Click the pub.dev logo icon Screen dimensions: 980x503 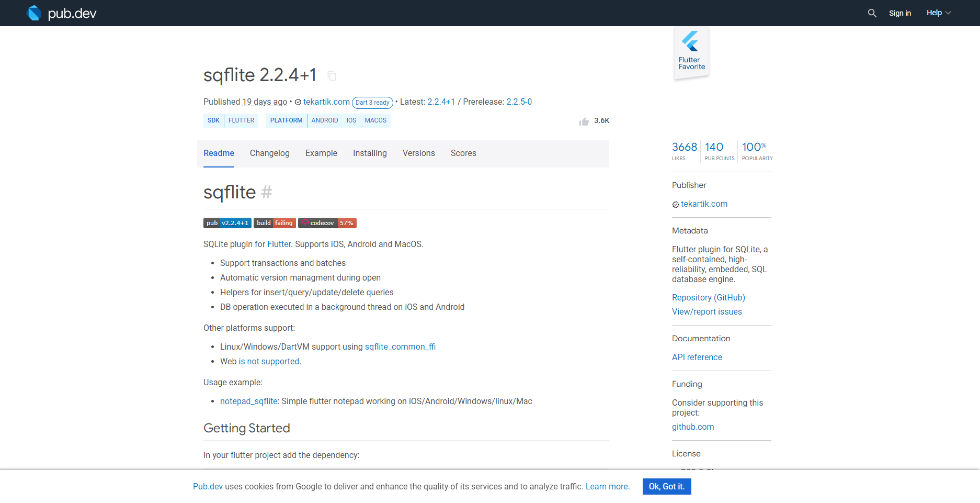click(x=34, y=13)
